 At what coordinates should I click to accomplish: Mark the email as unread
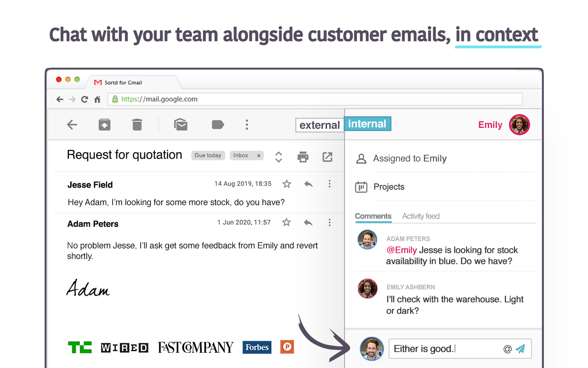coord(181,125)
